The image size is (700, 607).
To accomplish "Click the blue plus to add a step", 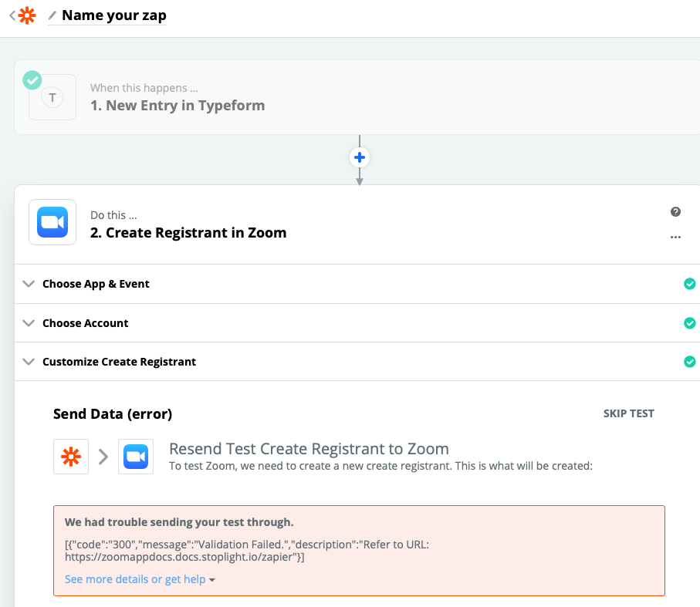I will point(359,157).
